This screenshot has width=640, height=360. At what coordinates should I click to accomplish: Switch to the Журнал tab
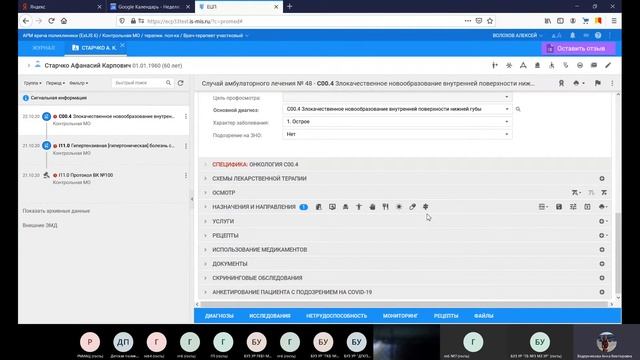[44, 48]
